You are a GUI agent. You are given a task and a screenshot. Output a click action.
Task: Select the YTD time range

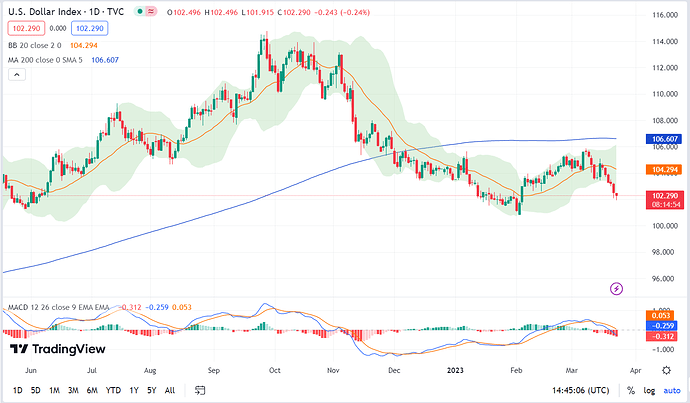pos(113,390)
